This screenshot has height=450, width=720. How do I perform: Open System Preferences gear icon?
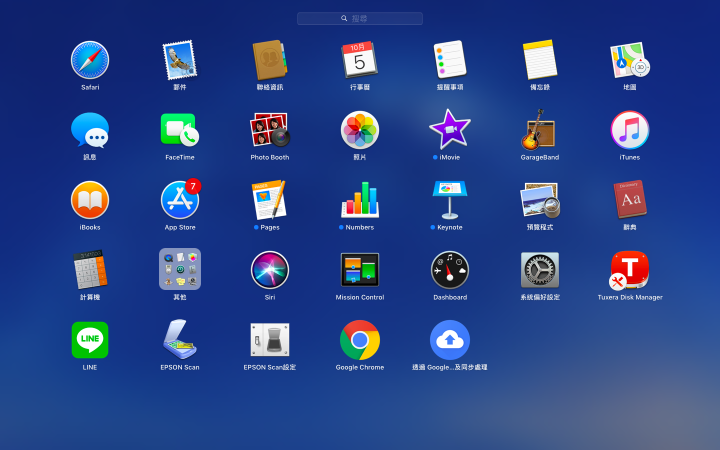540,270
